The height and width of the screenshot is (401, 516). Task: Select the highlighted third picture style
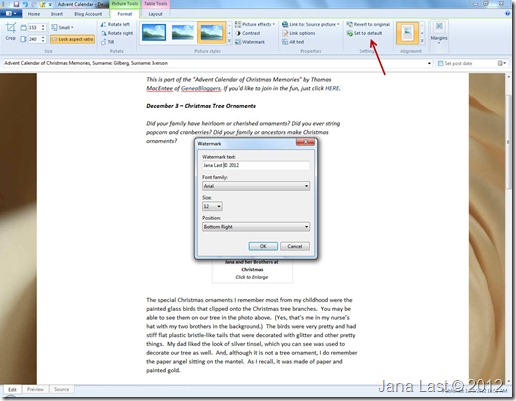(212, 33)
